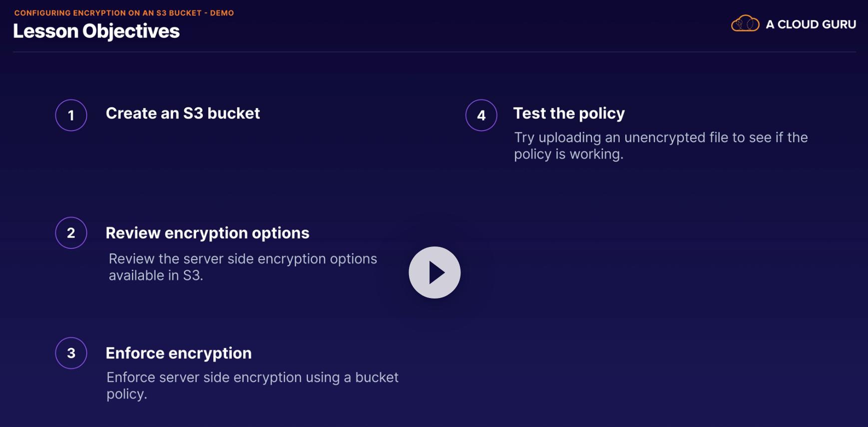This screenshot has height=427, width=868.
Task: Click the "Try uploading an unencrypted file" line
Action: (x=661, y=137)
